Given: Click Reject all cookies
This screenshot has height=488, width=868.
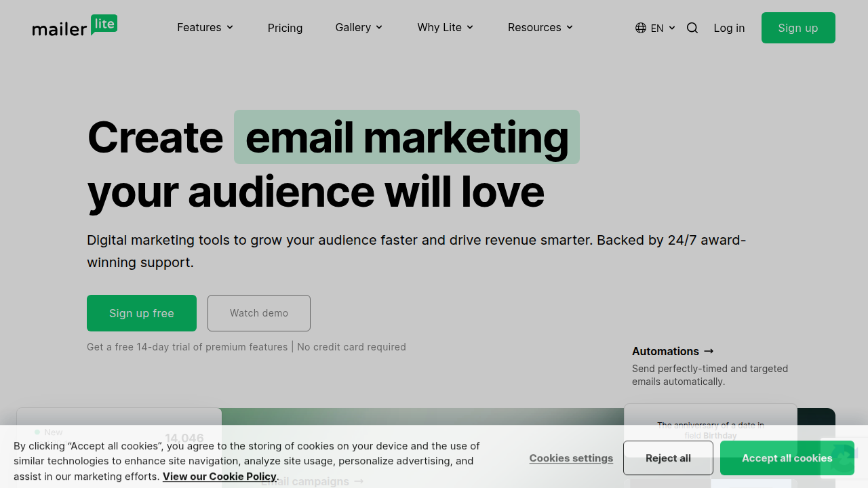Looking at the screenshot, I should click(668, 458).
